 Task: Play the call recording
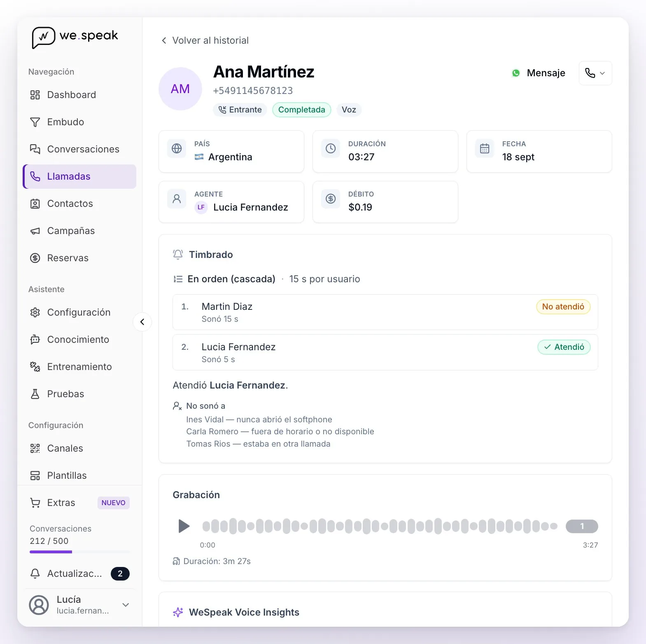(x=184, y=526)
